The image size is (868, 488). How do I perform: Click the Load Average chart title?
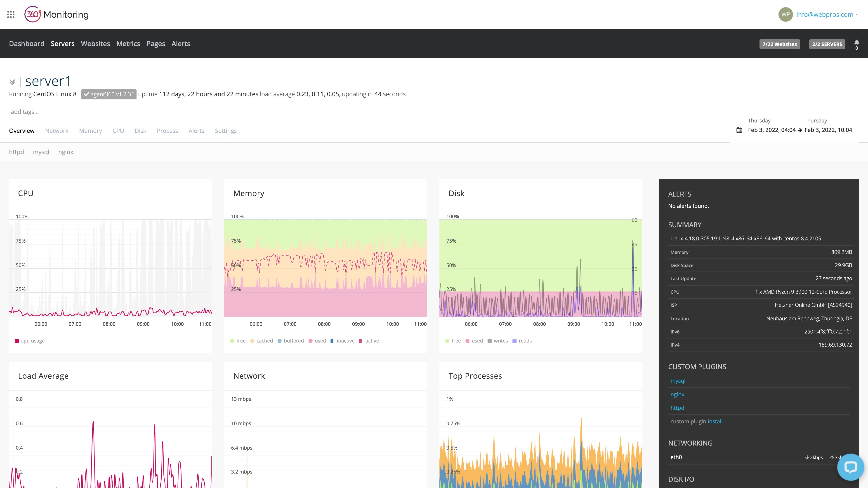(43, 376)
